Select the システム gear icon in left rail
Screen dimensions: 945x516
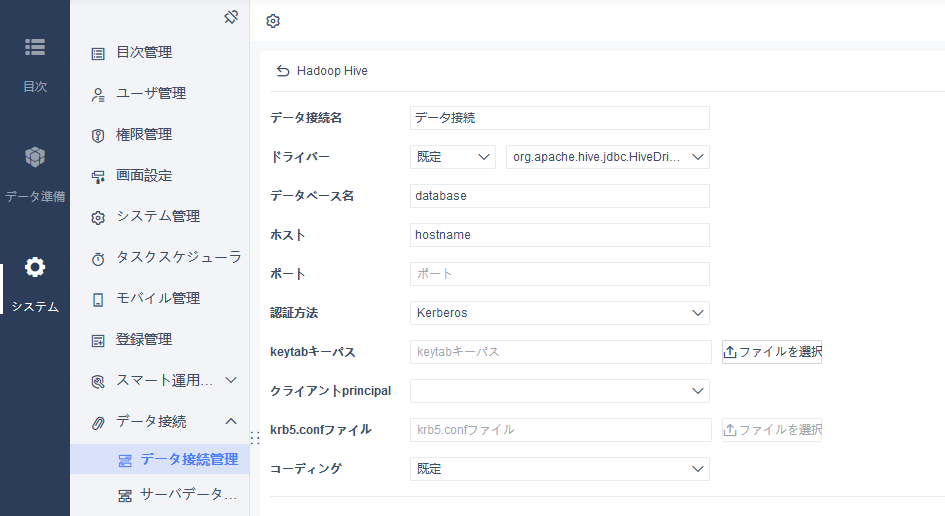pos(35,267)
